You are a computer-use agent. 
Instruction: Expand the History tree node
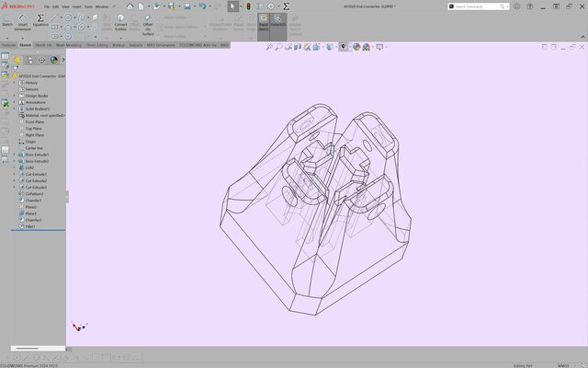(14, 83)
